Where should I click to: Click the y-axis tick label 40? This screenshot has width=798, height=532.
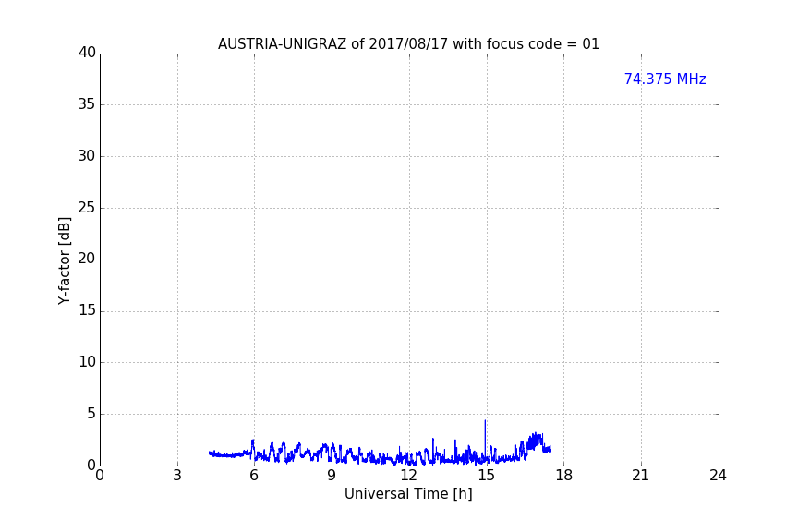pos(87,53)
